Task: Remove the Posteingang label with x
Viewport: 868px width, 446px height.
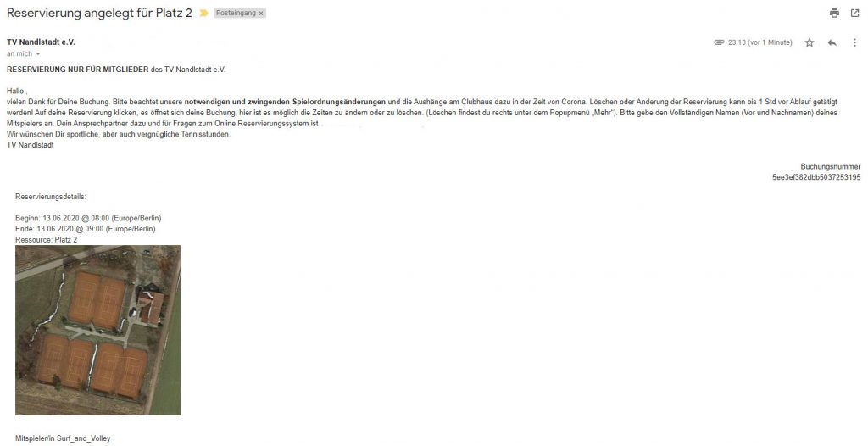Action: (x=261, y=14)
